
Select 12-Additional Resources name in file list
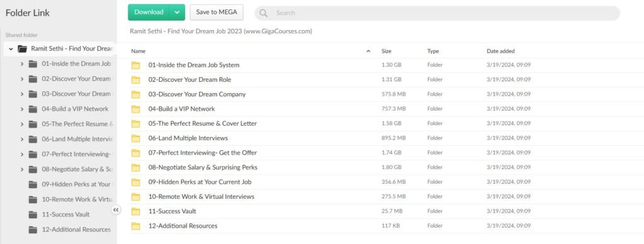183,226
